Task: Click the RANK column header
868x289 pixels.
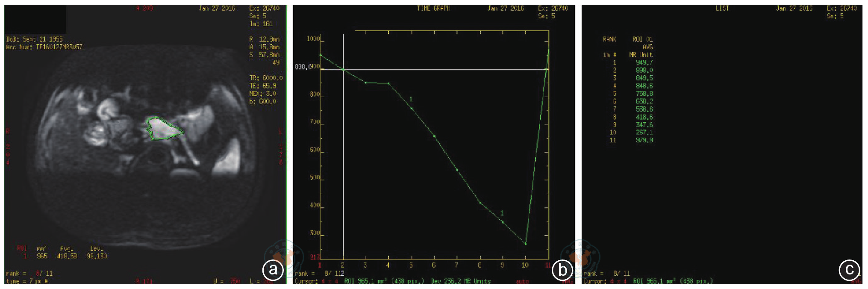Action: [609, 39]
